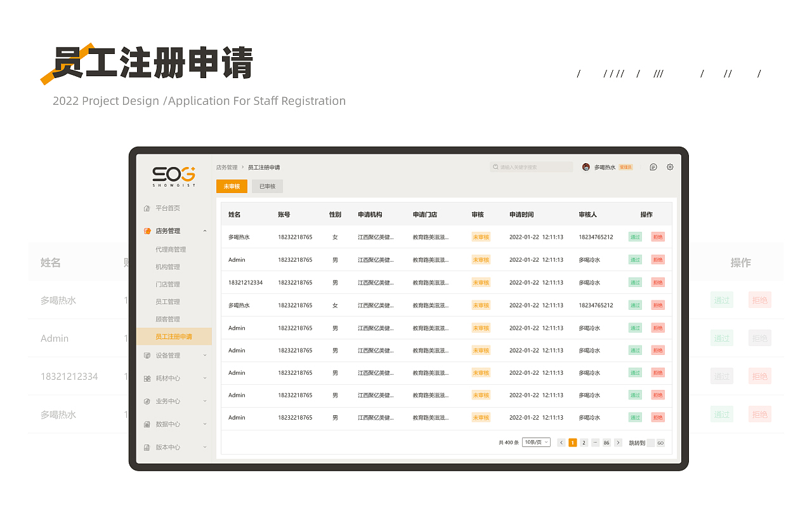Click the 申请机构 column header
Viewport: 812px width, 508px height.
[370, 215]
